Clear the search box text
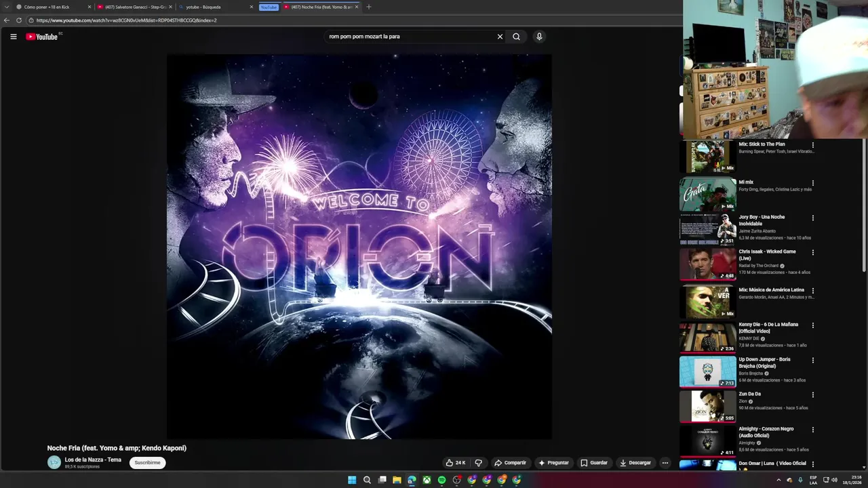The width and height of the screenshot is (868, 488). (x=500, y=37)
